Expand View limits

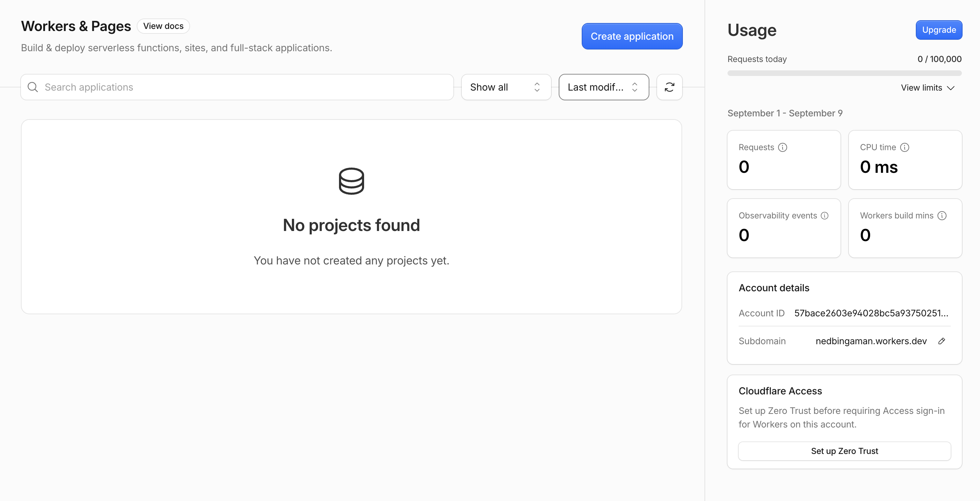tap(927, 88)
